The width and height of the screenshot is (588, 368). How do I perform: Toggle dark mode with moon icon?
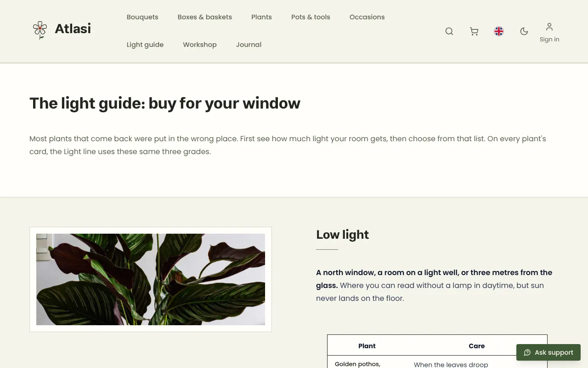(x=524, y=31)
